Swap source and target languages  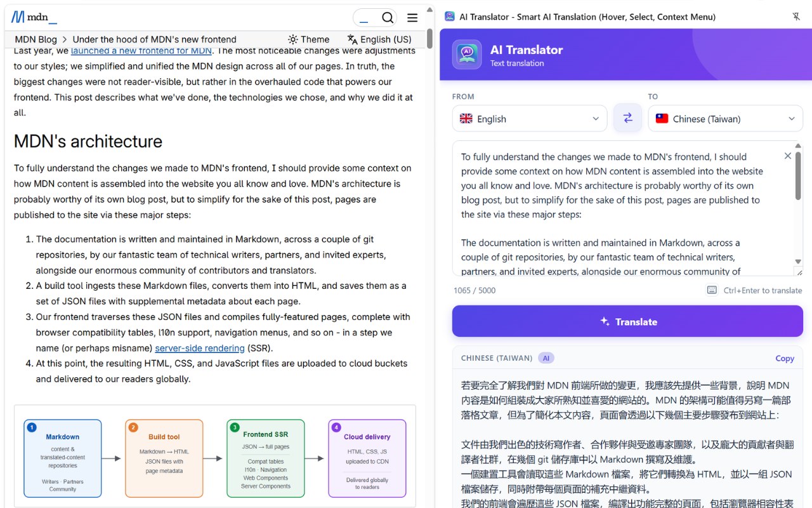(627, 118)
